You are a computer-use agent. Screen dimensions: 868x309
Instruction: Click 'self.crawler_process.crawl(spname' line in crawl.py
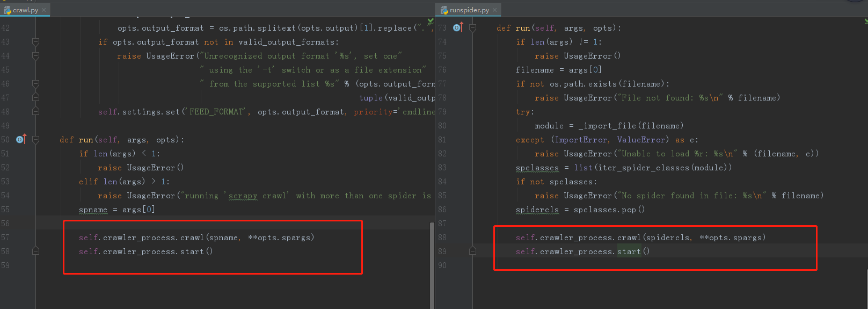(196, 238)
